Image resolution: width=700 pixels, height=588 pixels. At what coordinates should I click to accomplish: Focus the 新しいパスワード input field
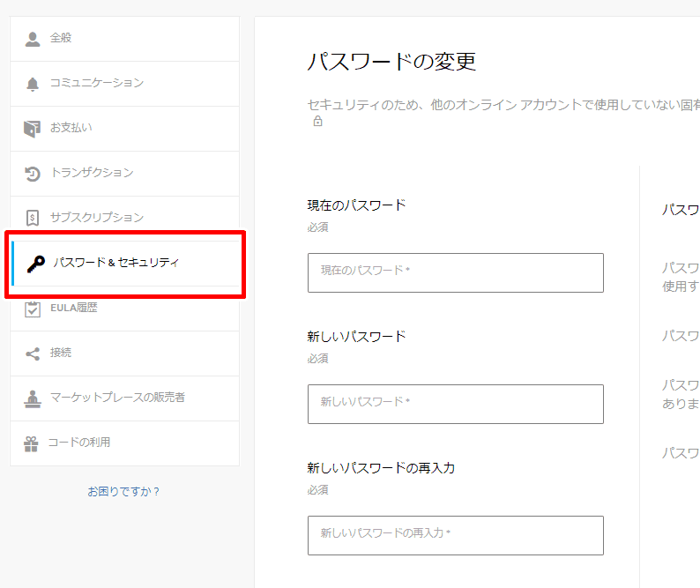tap(456, 404)
